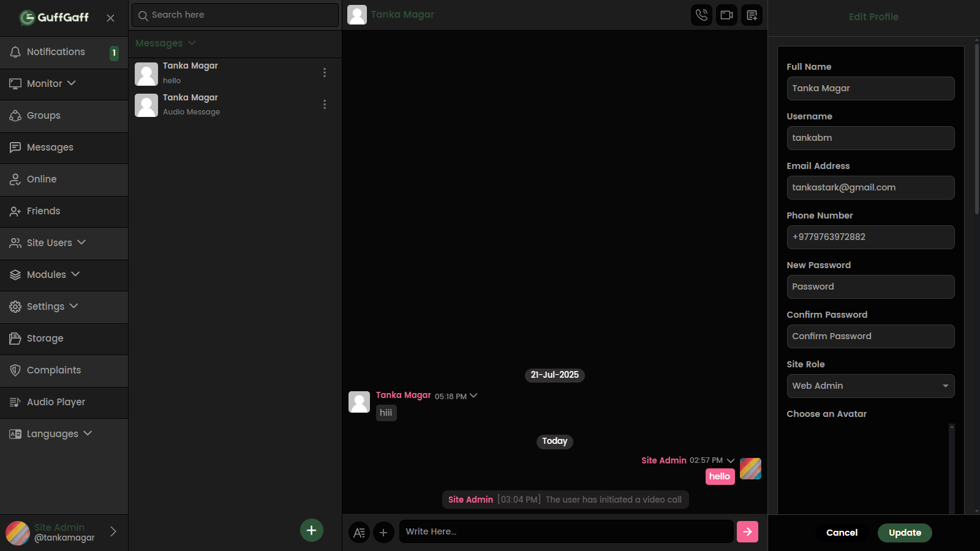This screenshot has width=980, height=551.
Task: Click the Email Address input field
Action: click(x=870, y=188)
